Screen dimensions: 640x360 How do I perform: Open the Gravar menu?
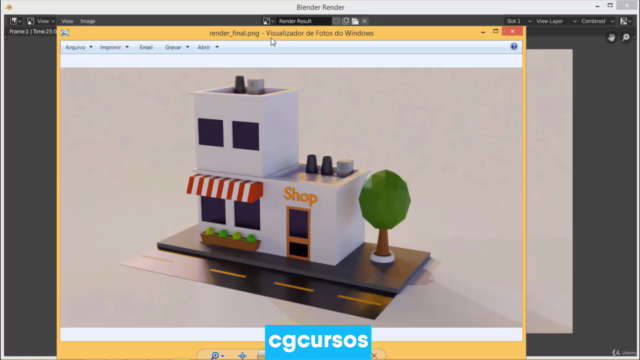(177, 47)
